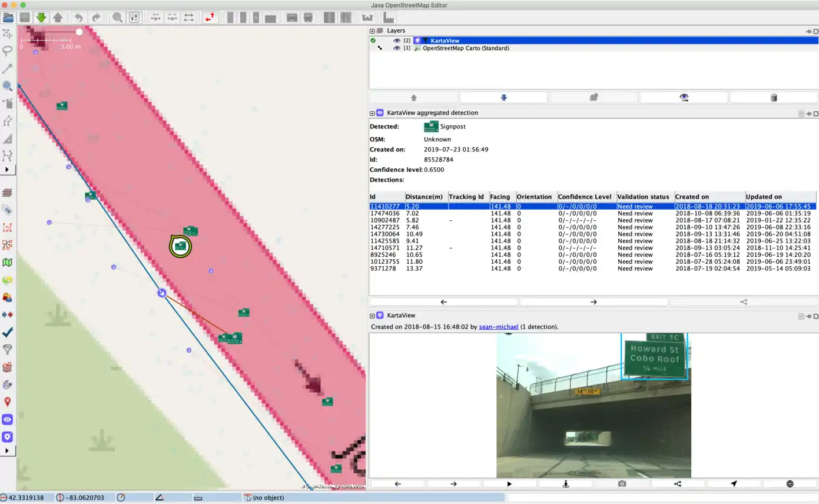Viewport: 819px width, 504px height.
Task: Click the magnifier search icon in top toolbar
Action: (x=117, y=18)
